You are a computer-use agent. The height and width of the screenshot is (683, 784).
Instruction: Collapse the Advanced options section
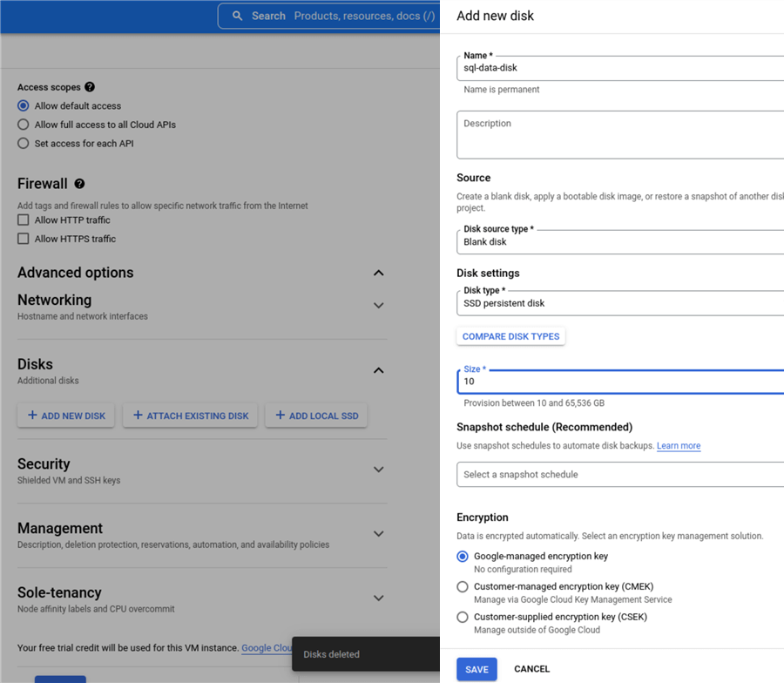378,273
